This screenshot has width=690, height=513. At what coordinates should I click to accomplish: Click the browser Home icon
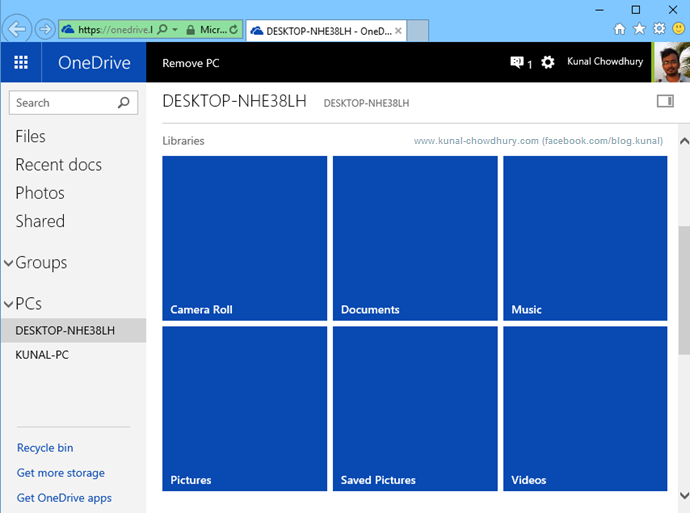[x=620, y=29]
